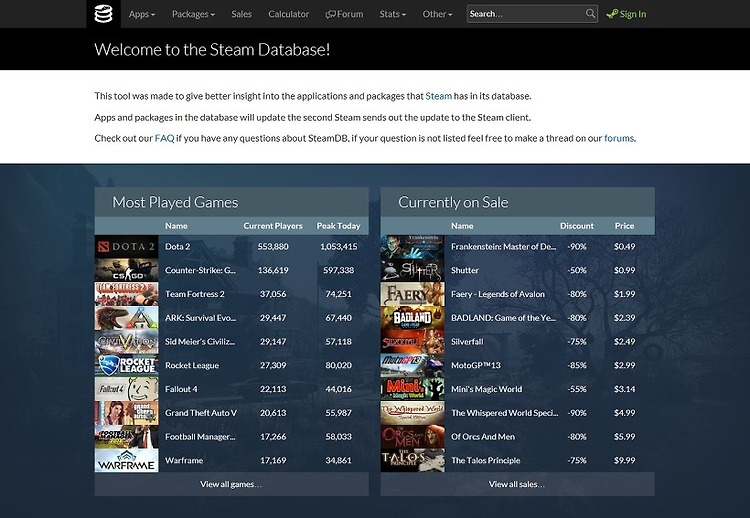This screenshot has height=518, width=750.
Task: Open the Whispered World sale thumbnail
Action: point(412,413)
